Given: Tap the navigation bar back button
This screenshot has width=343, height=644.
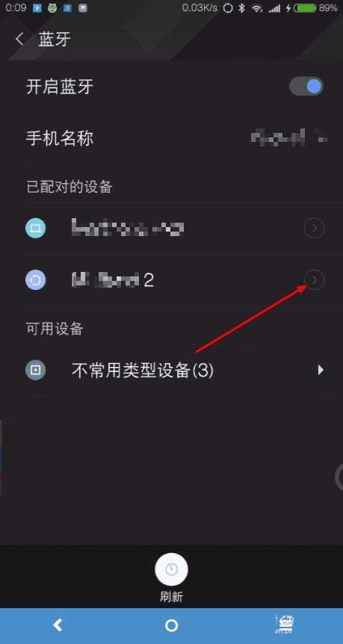Looking at the screenshot, I should (x=58, y=625).
